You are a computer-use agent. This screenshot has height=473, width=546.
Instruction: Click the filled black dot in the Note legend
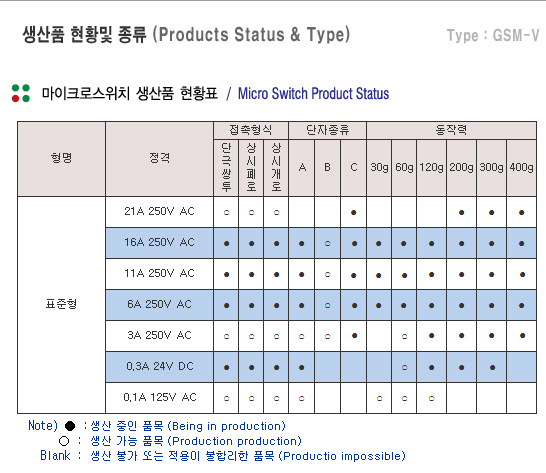pos(70,426)
